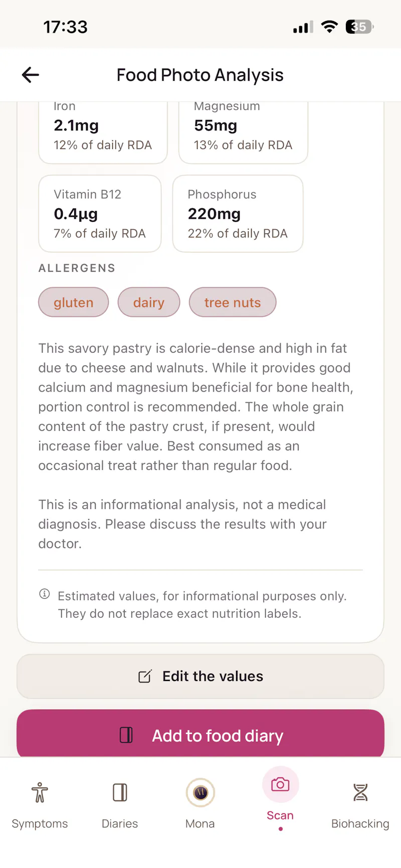The width and height of the screenshot is (401, 868).
Task: Click the Edit the values button
Action: click(x=200, y=676)
